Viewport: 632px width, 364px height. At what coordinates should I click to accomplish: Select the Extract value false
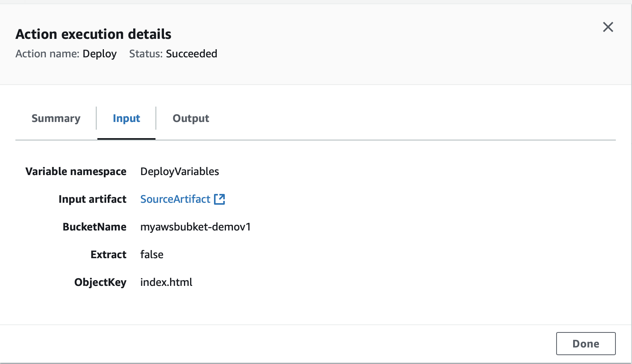[152, 255]
